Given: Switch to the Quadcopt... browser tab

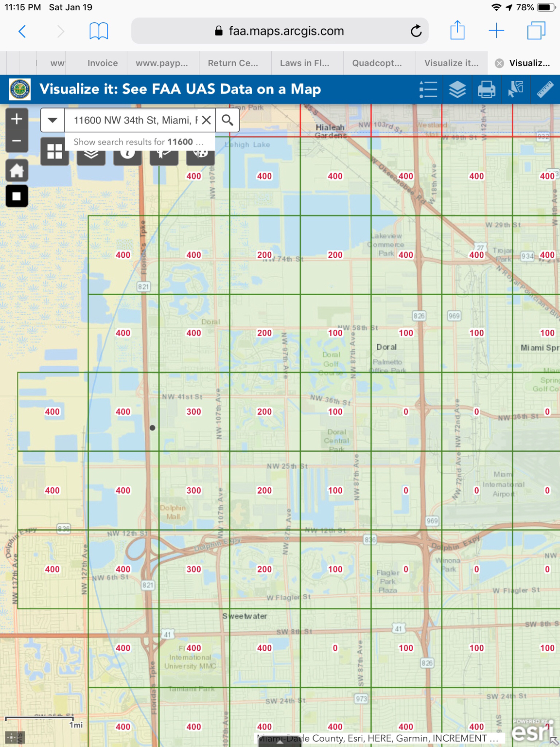Looking at the screenshot, I should coord(377,63).
